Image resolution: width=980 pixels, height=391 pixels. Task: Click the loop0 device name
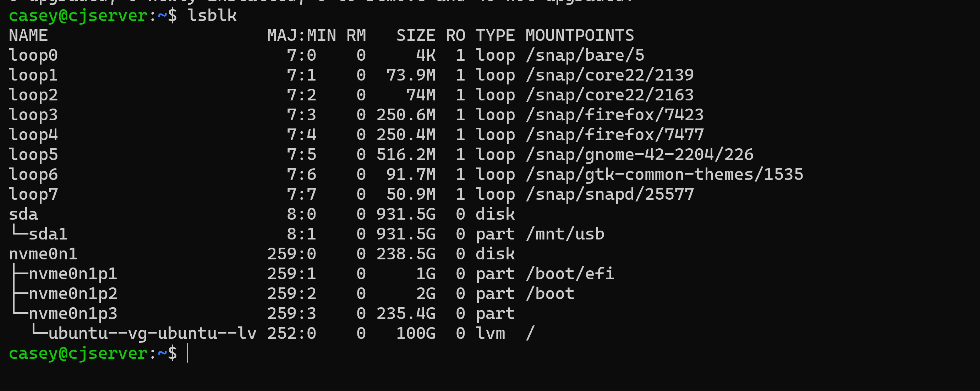click(x=33, y=56)
